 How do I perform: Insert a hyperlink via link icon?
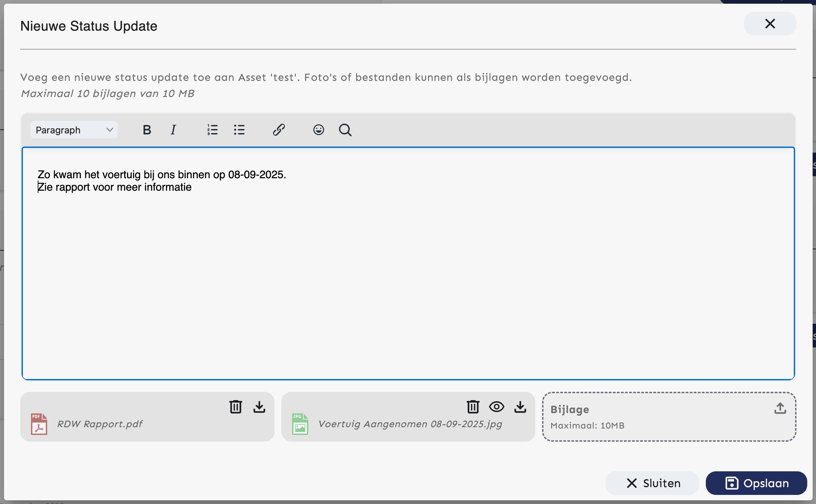click(x=279, y=130)
